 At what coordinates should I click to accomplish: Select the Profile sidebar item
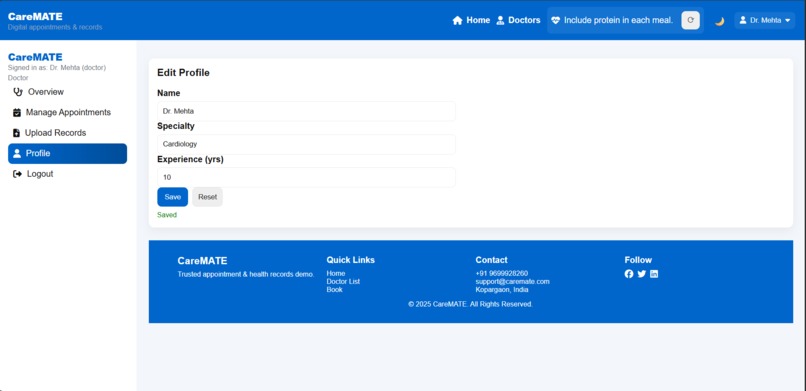[67, 154]
